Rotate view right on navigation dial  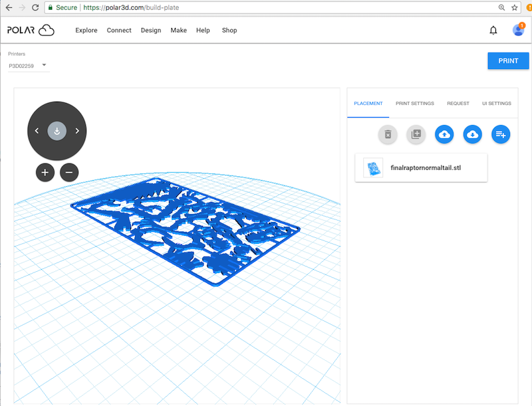tap(77, 131)
